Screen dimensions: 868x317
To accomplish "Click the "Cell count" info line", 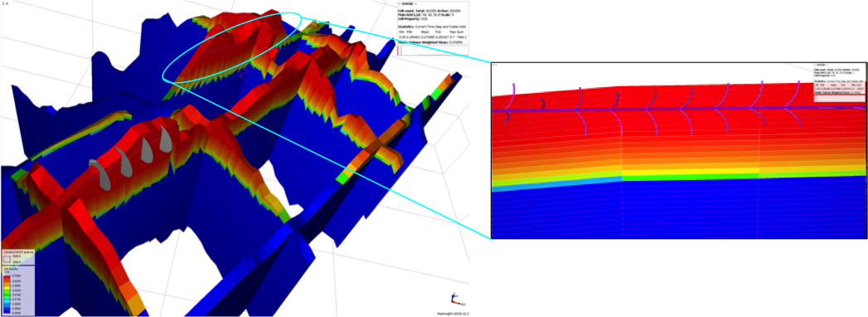I will coord(429,11).
